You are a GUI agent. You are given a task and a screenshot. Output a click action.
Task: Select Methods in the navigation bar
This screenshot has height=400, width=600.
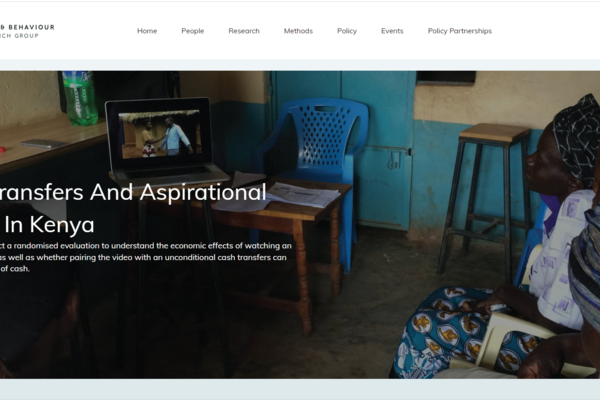tap(298, 31)
